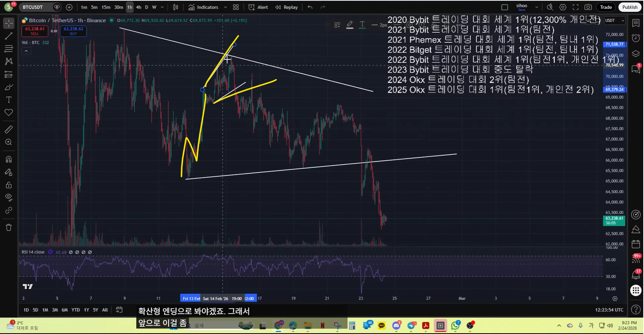The image size is (644, 334).
Task: Create a new Alert
Action: click(258, 7)
